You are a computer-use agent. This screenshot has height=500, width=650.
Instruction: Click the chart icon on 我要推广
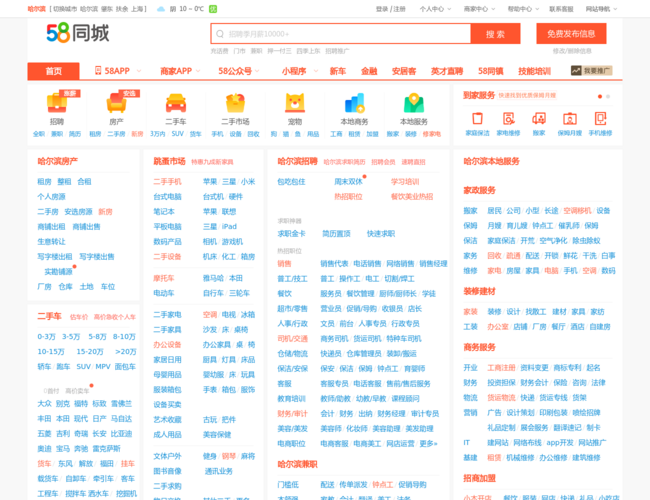(x=576, y=71)
